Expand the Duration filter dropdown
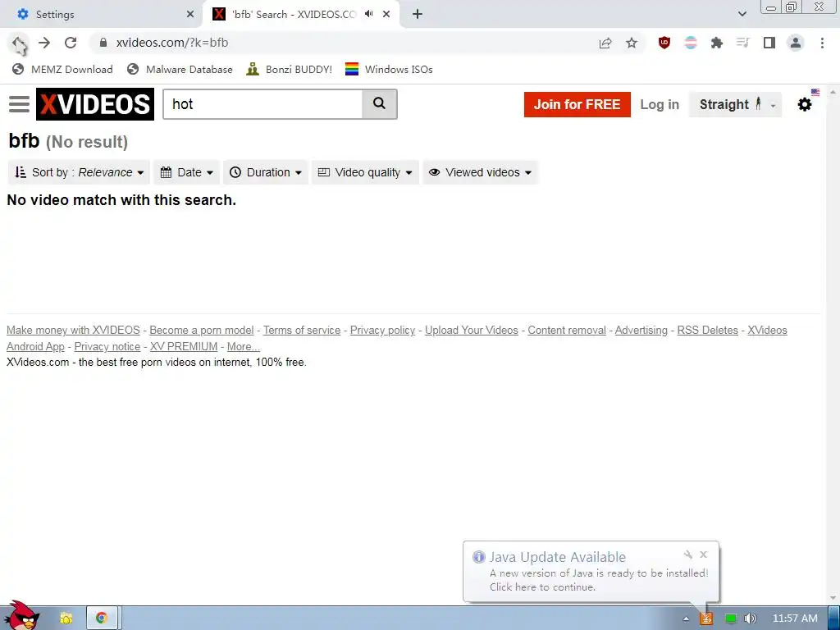 (266, 172)
